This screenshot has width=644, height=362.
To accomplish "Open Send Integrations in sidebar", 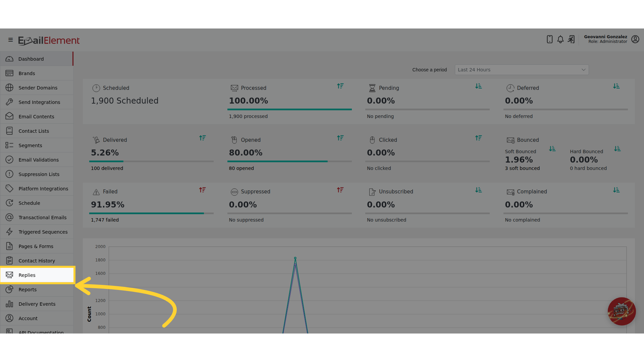I will [37, 102].
